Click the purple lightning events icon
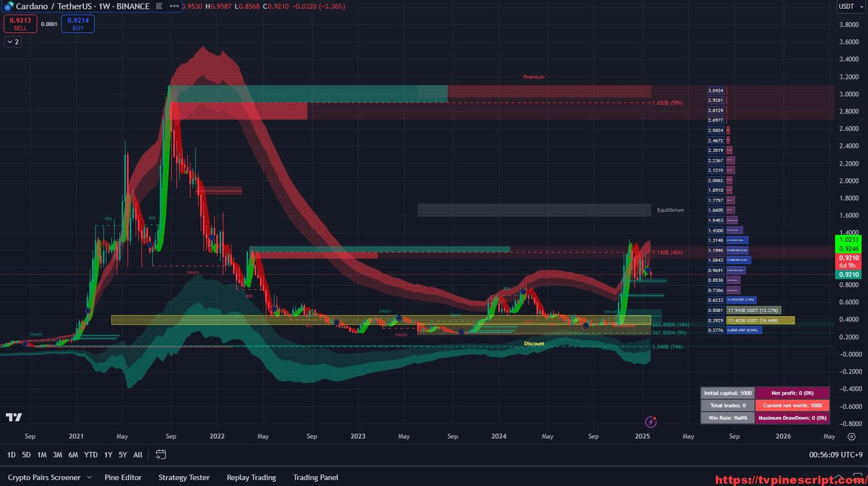 point(650,422)
